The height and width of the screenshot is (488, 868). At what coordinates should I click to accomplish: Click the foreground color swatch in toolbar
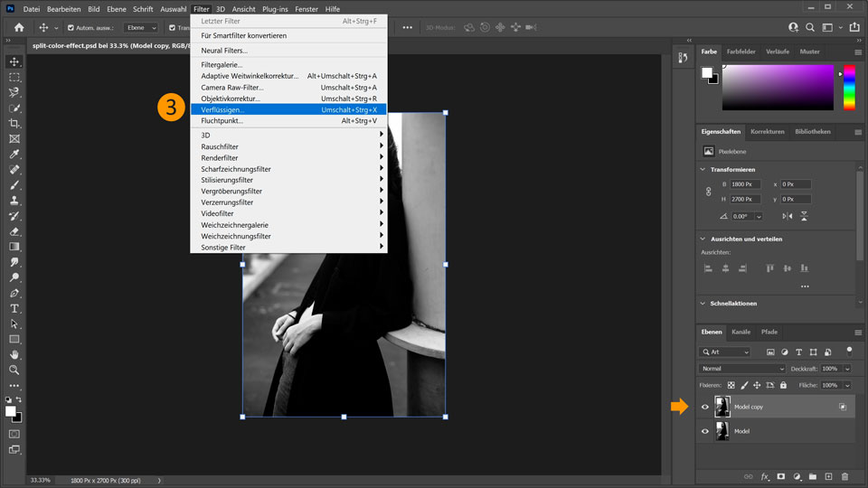pos(11,412)
